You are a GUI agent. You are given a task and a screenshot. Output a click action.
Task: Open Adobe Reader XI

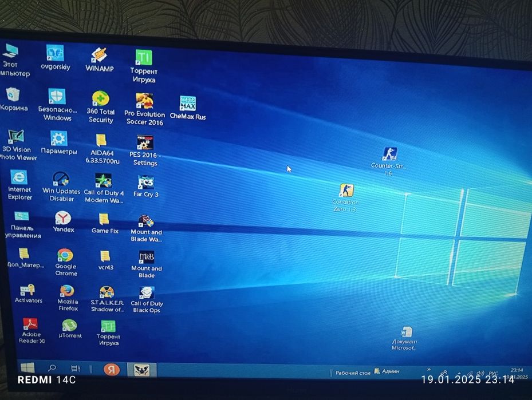(31, 331)
